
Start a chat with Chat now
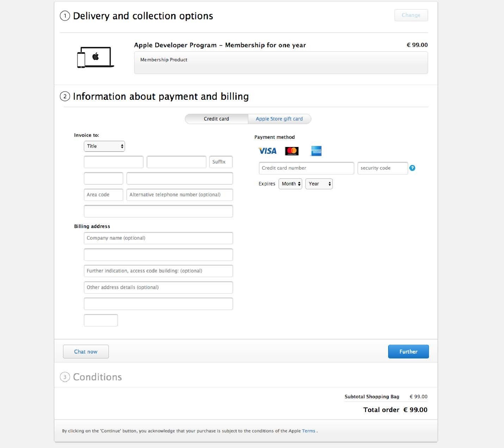tap(86, 351)
